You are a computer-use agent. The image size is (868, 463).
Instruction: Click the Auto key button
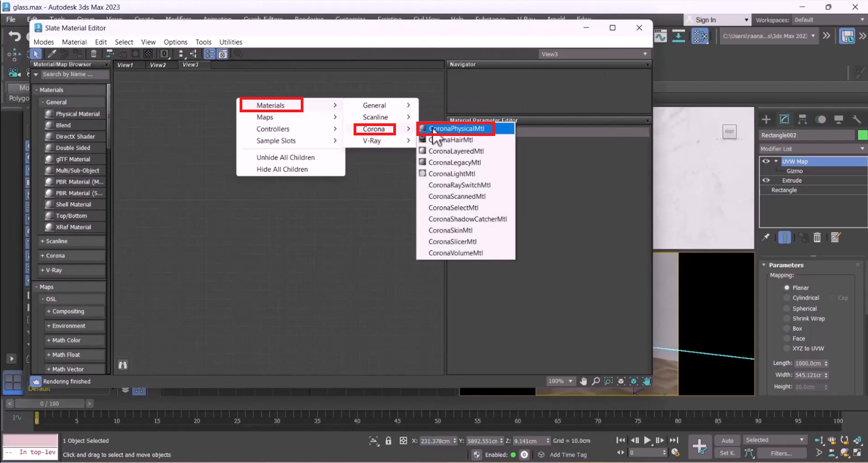[x=727, y=440]
